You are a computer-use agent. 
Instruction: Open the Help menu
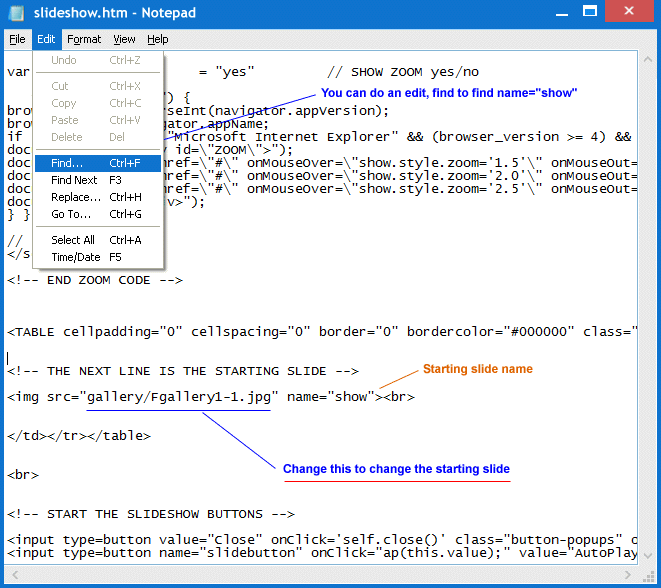158,39
